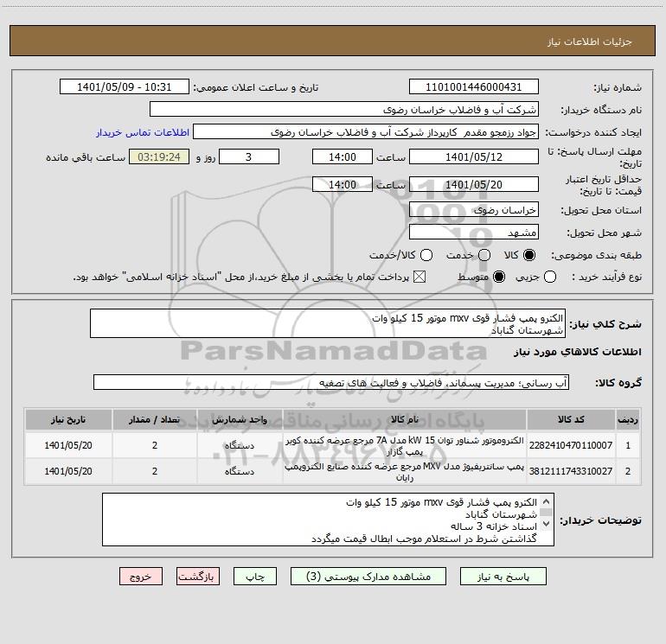The width and height of the screenshot is (666, 644).
Task: Open اطلاعات تماس خریدار link
Action: (143, 132)
